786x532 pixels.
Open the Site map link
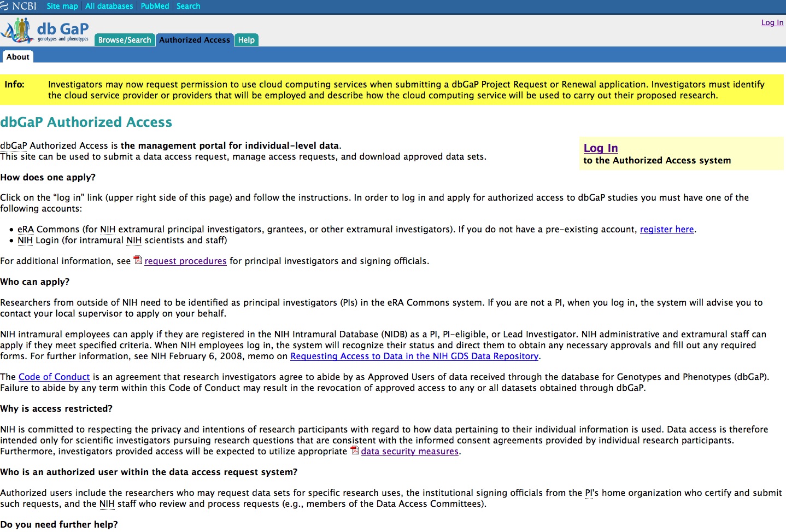(62, 6)
